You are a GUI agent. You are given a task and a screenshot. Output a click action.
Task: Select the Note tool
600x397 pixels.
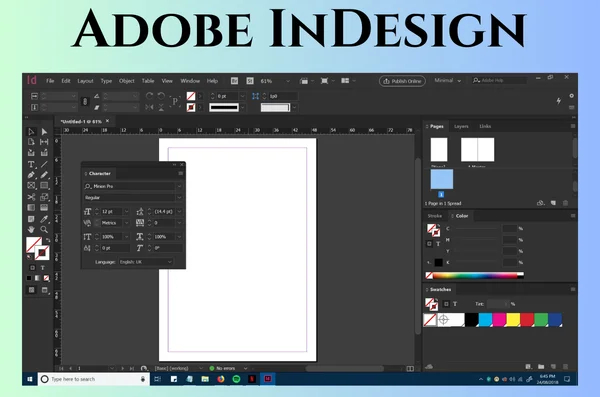31,219
